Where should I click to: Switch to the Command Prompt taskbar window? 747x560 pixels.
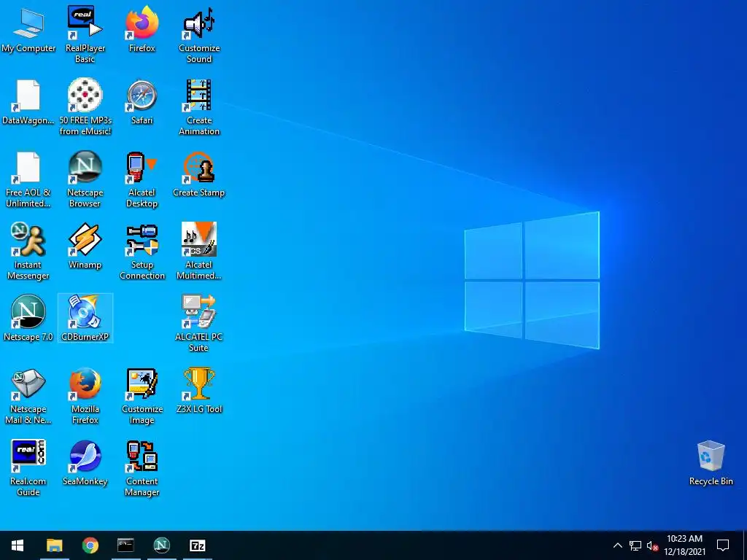tap(125, 545)
